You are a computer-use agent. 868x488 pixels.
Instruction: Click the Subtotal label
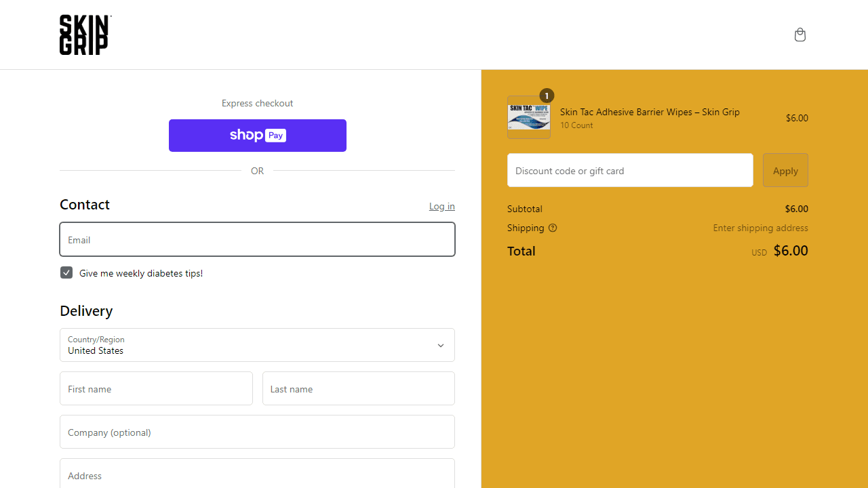525,209
